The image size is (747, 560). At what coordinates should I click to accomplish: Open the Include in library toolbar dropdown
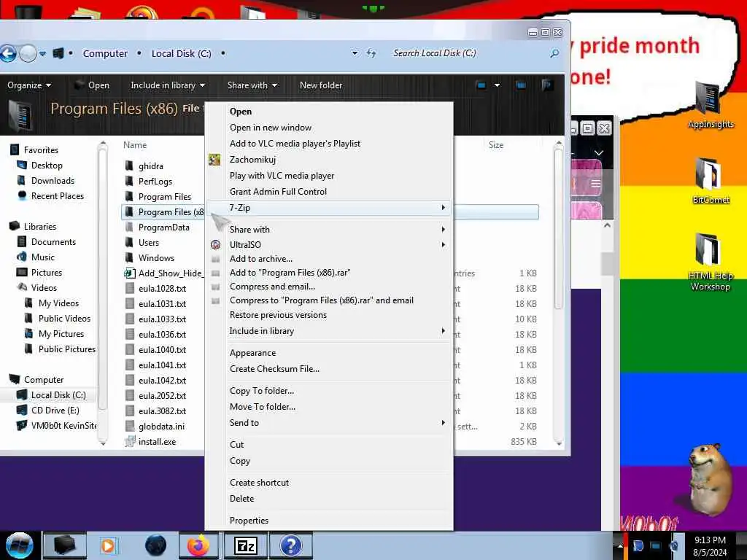168,85
